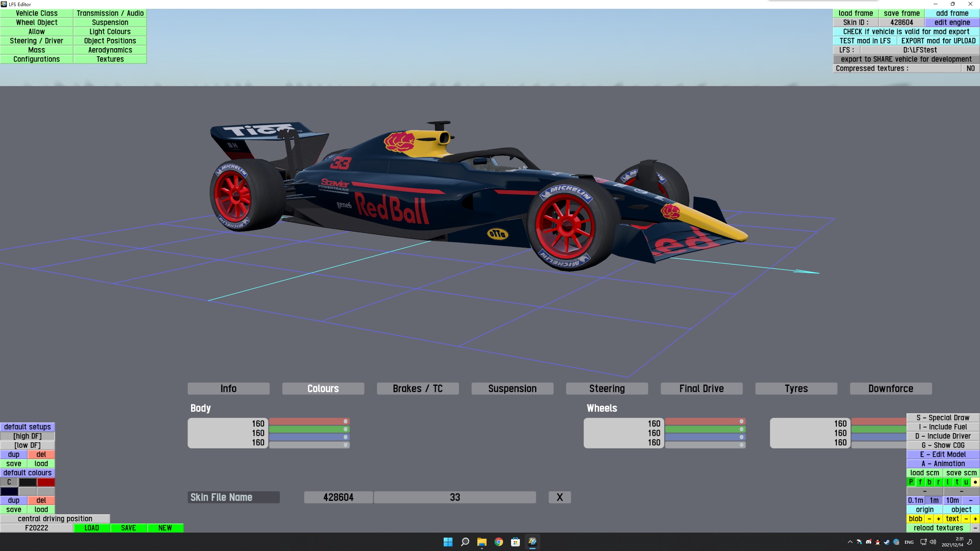The width and height of the screenshot is (980, 551).
Task: Select the 'P' perspective view button
Action: tap(911, 482)
